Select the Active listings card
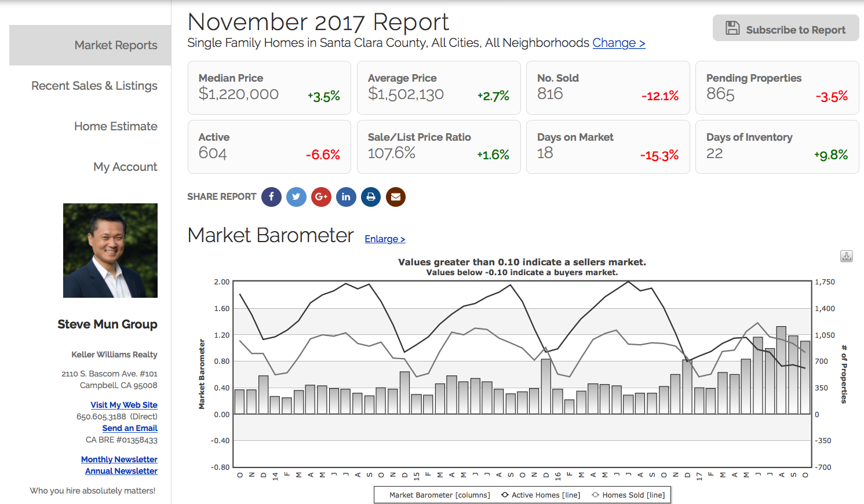 click(269, 147)
